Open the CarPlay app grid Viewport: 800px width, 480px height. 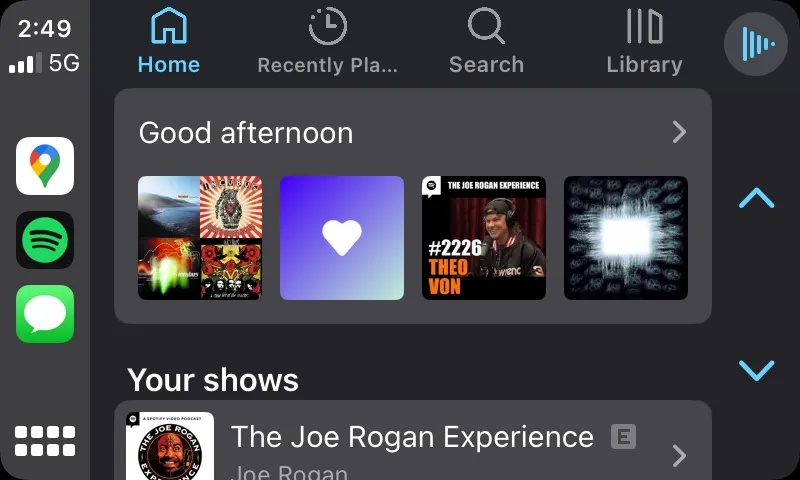[45, 441]
